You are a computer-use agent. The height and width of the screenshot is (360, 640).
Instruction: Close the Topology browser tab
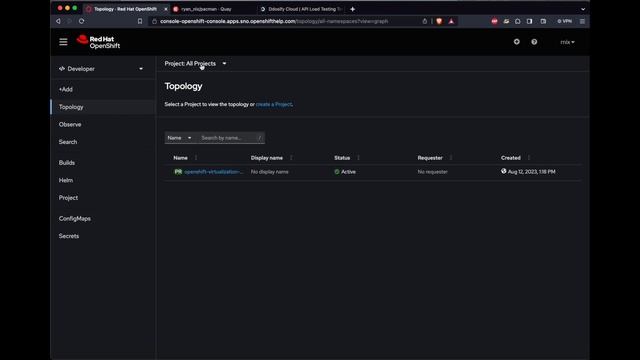click(166, 9)
